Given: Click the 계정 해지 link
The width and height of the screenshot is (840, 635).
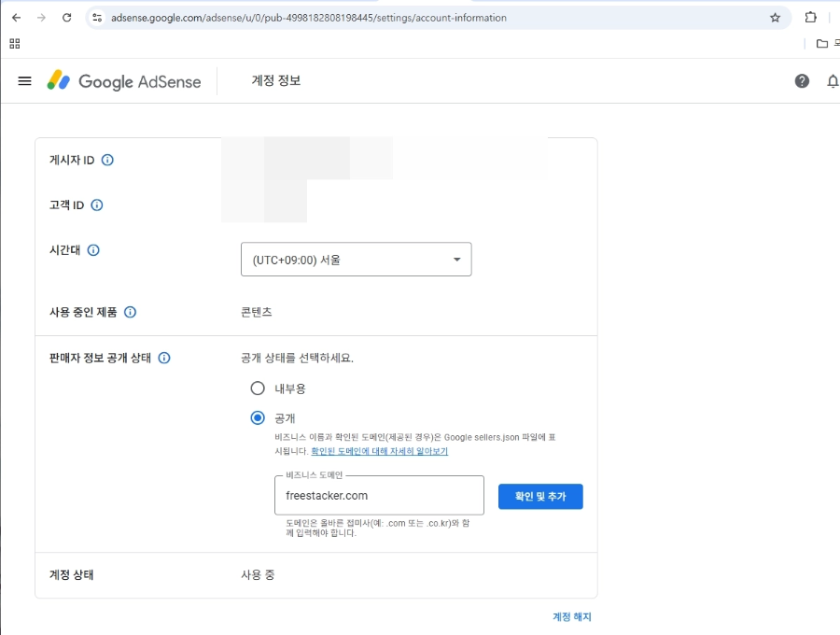Looking at the screenshot, I should tap(571, 616).
